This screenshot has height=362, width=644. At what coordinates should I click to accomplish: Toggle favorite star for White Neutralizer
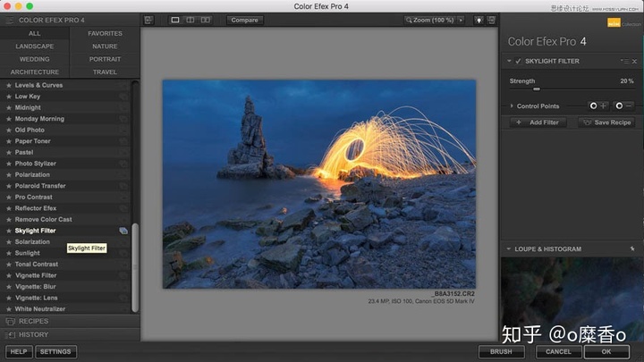point(9,309)
